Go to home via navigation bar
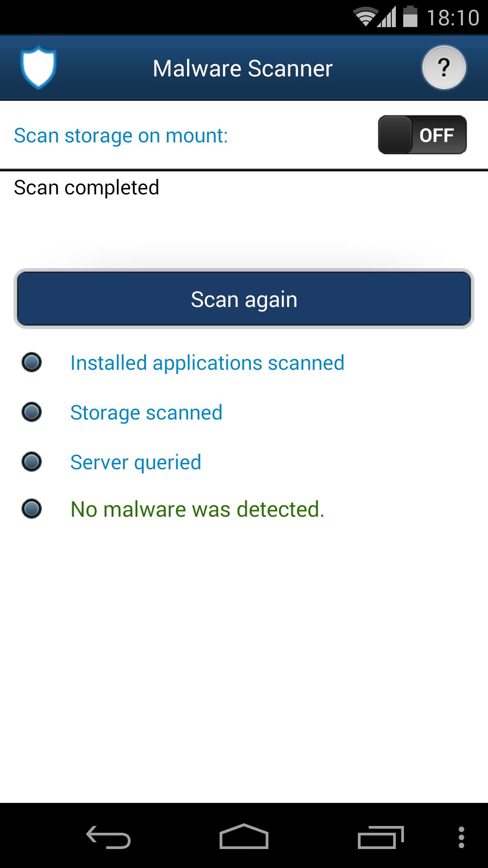This screenshot has width=488, height=868. click(x=244, y=836)
